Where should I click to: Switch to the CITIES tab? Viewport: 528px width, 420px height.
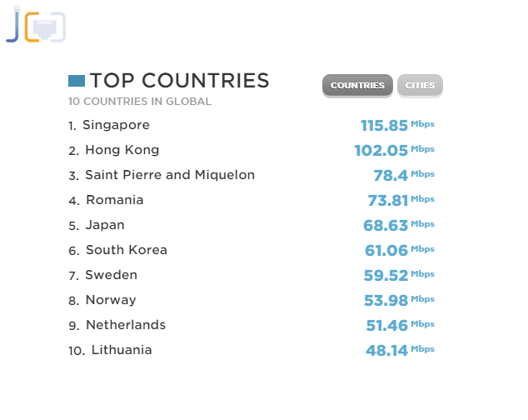click(x=420, y=86)
